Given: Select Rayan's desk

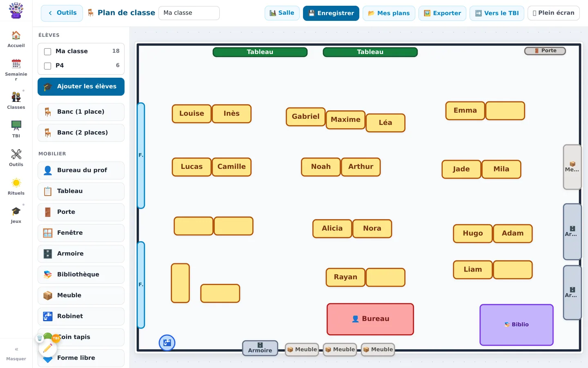Looking at the screenshot, I should pos(345,277).
